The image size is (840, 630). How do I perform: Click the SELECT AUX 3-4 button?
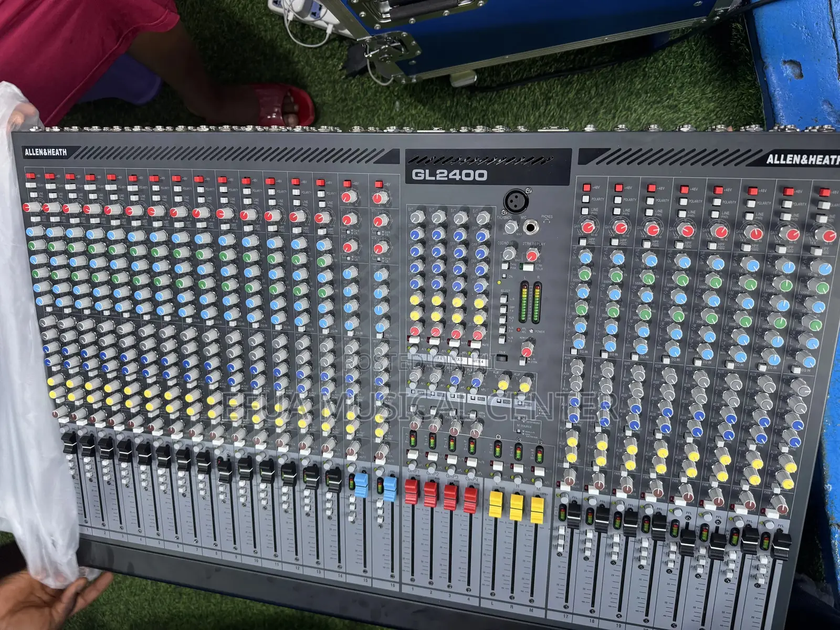click(502, 329)
